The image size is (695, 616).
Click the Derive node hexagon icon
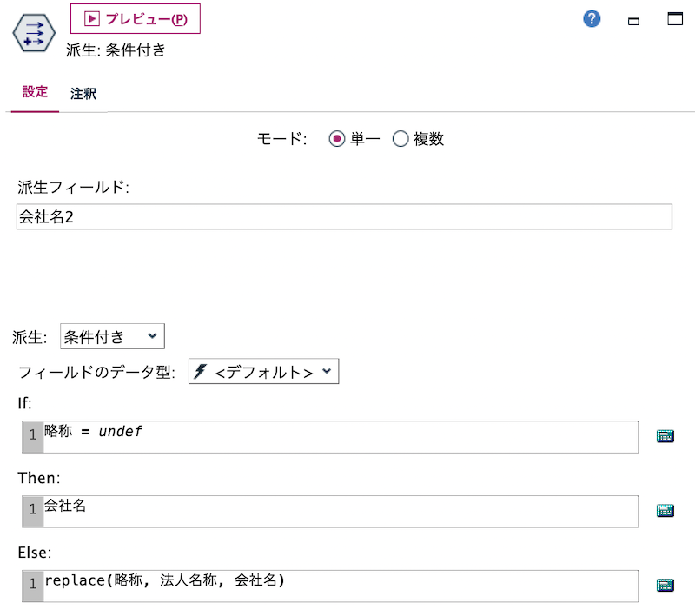pos(33,33)
